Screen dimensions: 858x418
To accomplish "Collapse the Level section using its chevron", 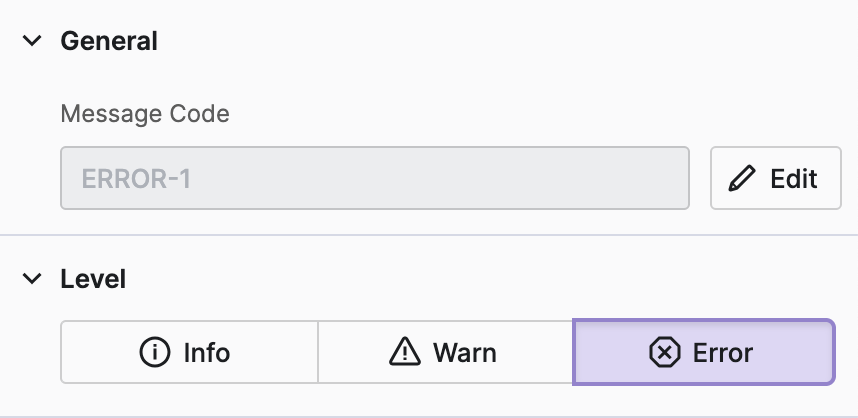I will pos(33,278).
